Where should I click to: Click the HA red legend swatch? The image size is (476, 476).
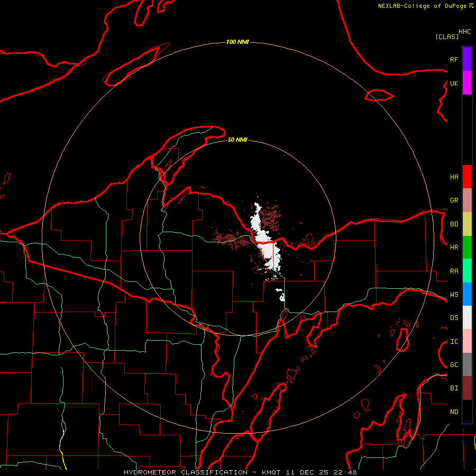[467, 177]
